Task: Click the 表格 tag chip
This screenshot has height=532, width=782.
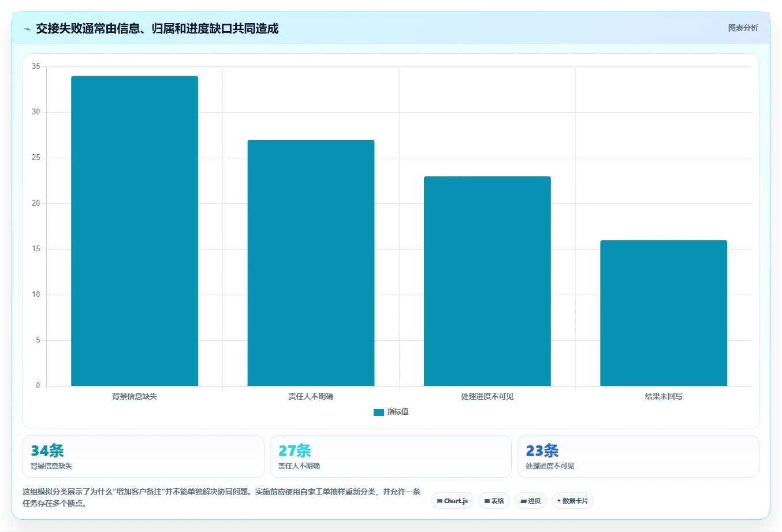Action: click(x=494, y=501)
